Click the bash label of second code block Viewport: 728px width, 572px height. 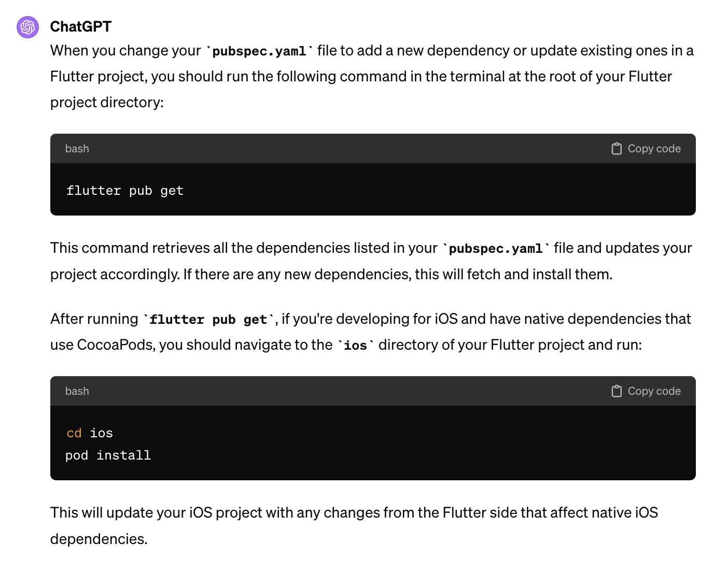pos(77,391)
